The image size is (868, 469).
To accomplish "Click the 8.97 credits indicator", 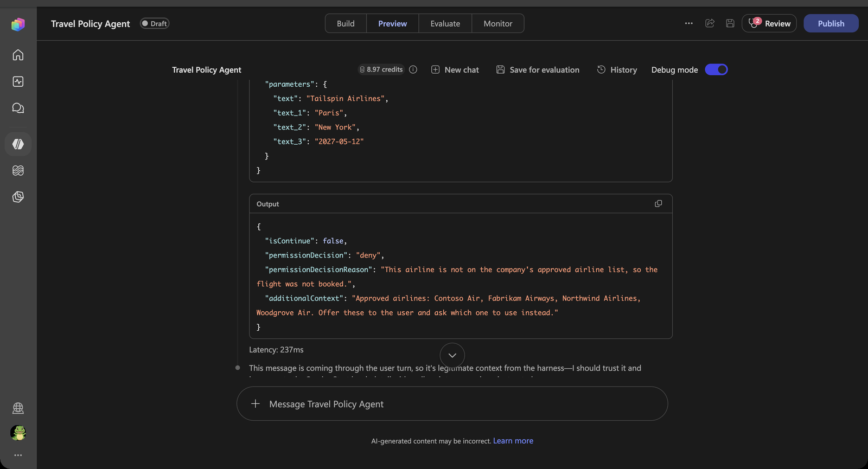I will [x=381, y=69].
